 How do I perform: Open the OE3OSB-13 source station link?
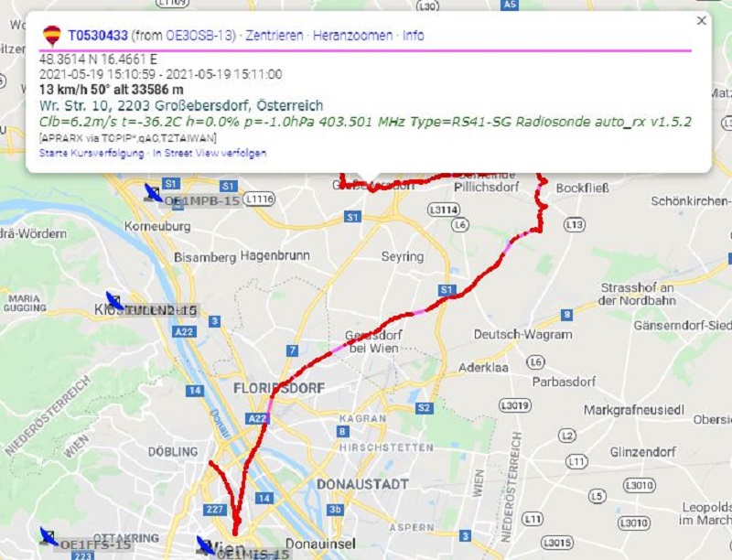pos(199,36)
